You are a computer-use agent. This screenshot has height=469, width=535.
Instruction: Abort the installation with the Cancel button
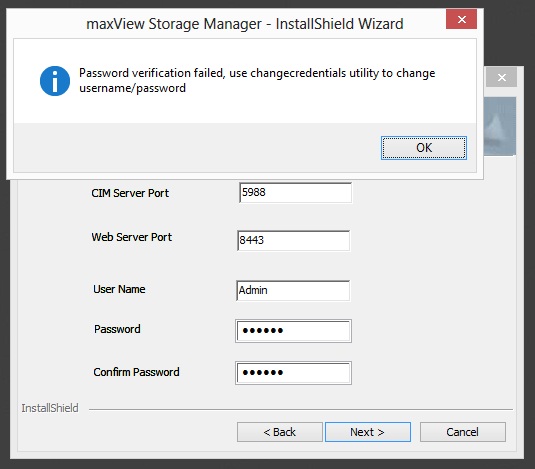(x=463, y=432)
